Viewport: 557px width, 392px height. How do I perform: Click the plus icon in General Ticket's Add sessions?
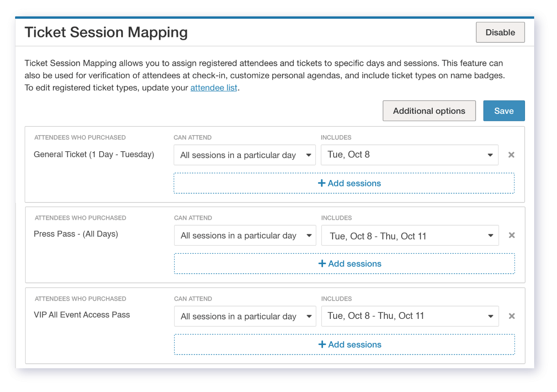322,183
